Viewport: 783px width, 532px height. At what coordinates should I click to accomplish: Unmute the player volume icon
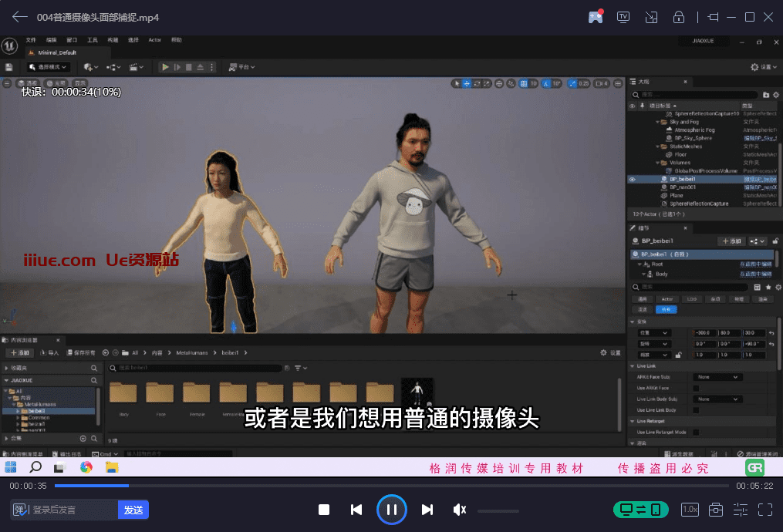coord(460,510)
